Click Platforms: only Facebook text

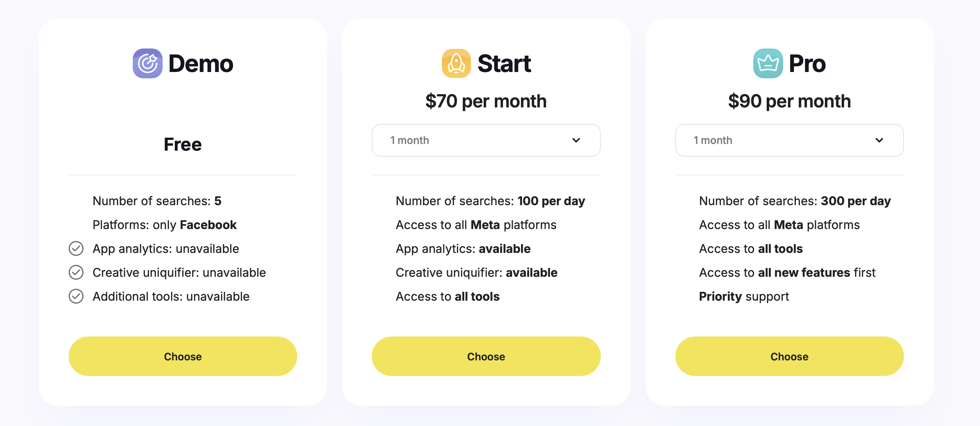click(164, 225)
